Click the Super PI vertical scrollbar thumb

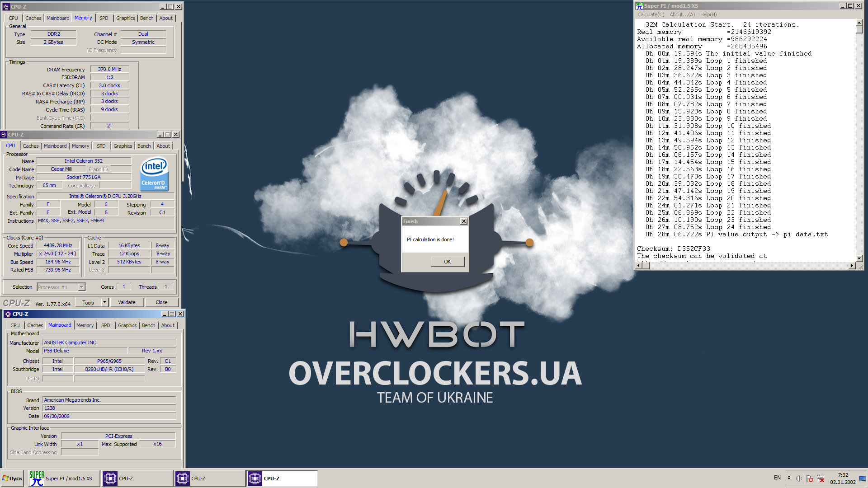(x=859, y=29)
